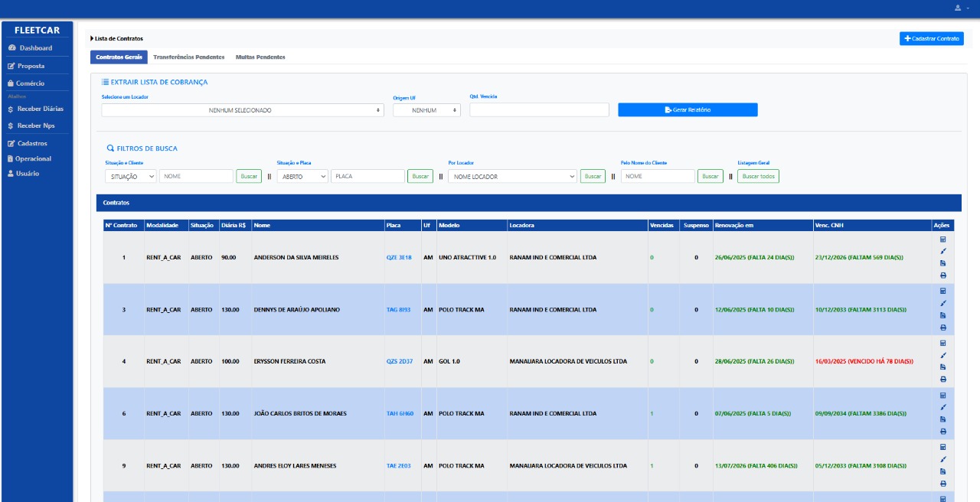Viewport: 980px width, 502px height.
Task: Open the SITUAÇÃO dropdown under Situação e Cliente
Action: click(x=130, y=176)
